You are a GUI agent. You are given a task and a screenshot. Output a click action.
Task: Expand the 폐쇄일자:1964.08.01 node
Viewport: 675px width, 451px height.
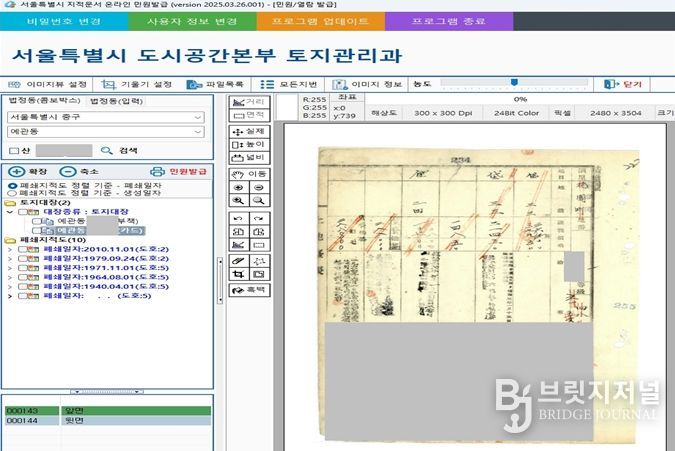click(10, 277)
